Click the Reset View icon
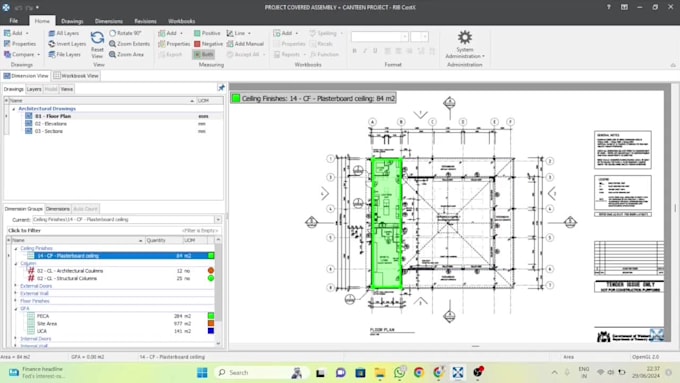The width and height of the screenshot is (680, 383). tap(97, 38)
